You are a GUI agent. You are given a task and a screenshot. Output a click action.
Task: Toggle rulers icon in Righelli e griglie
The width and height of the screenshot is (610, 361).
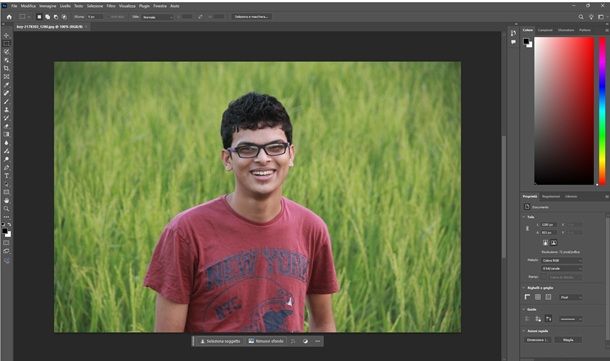pos(528,297)
